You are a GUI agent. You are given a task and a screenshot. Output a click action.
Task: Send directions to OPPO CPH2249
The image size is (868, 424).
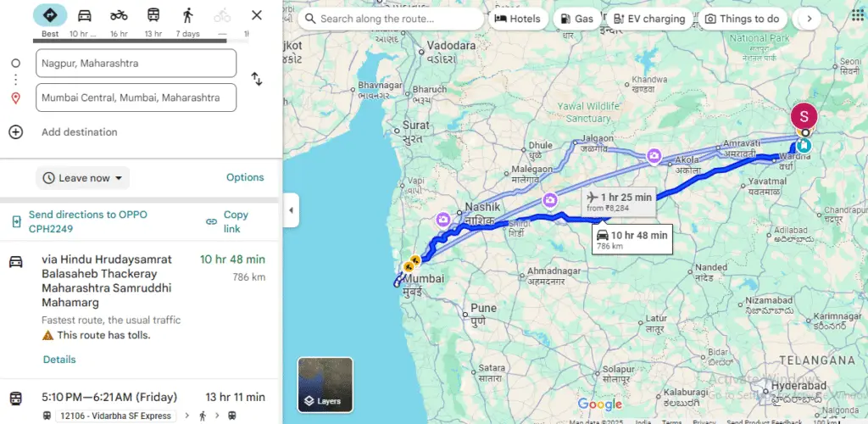coord(87,221)
